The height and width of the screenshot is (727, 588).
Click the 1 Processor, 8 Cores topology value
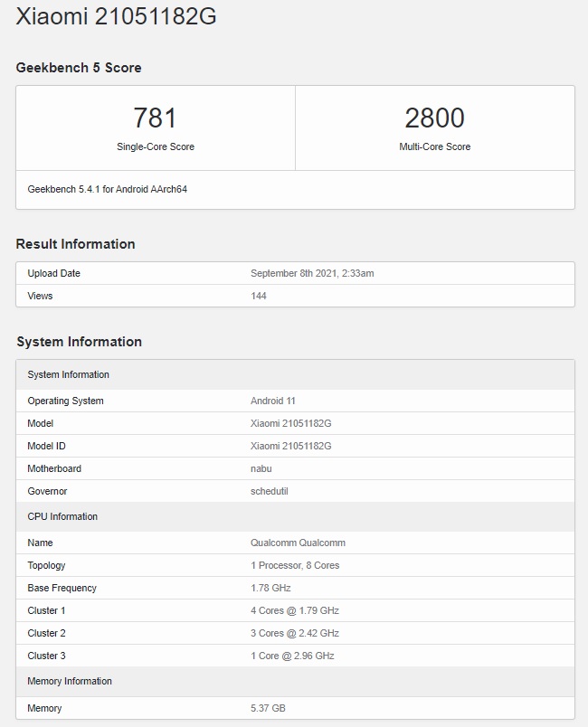click(x=295, y=565)
